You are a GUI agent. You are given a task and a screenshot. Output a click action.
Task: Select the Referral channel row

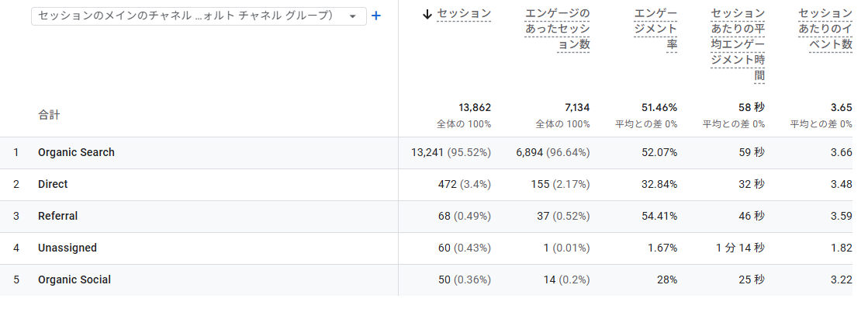434,216
